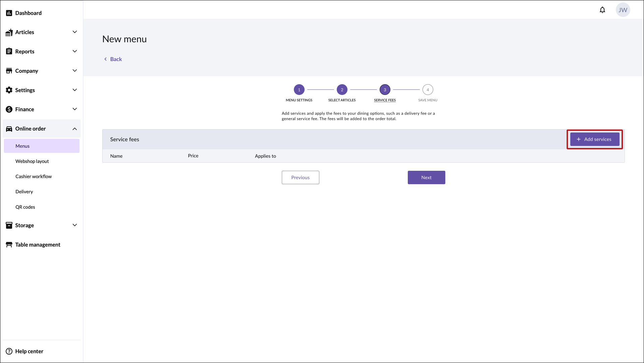The image size is (644, 363).
Task: Click the Next button
Action: point(426,177)
